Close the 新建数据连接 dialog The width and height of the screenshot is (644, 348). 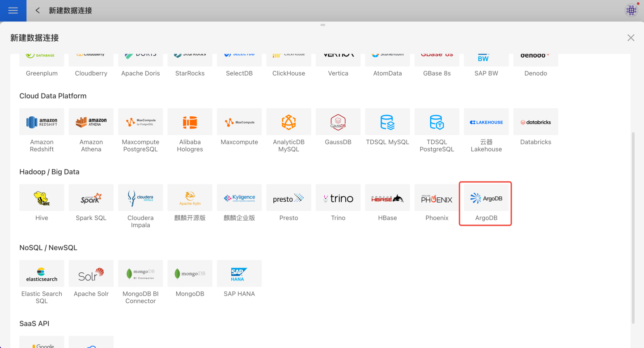(x=631, y=38)
